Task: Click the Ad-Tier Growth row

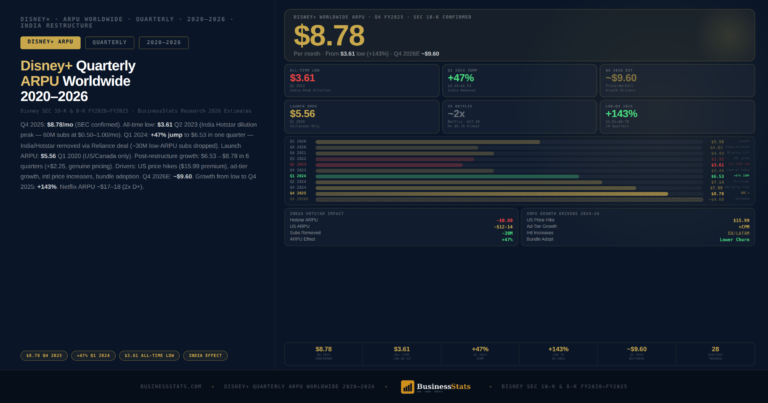Action: 638,227
